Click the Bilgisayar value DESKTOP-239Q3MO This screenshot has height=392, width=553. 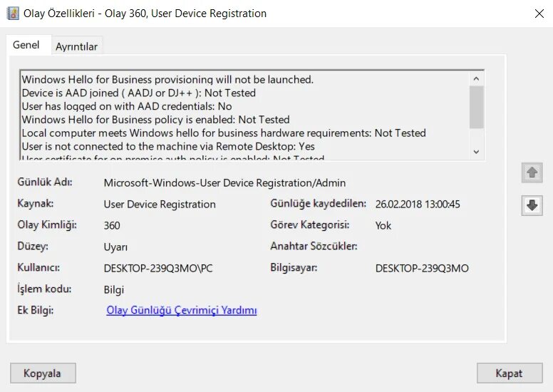coord(422,269)
